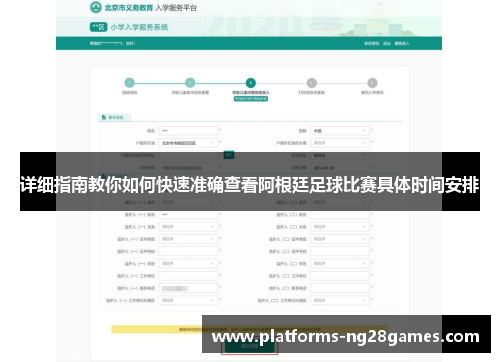Select grey step 5 circle
The image size is (500, 362).
(372, 83)
